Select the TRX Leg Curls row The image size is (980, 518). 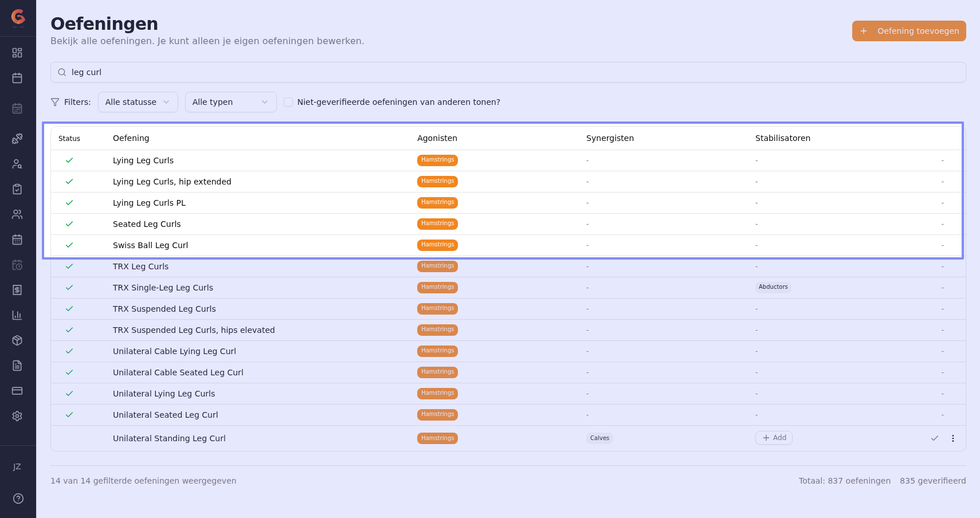(x=508, y=266)
